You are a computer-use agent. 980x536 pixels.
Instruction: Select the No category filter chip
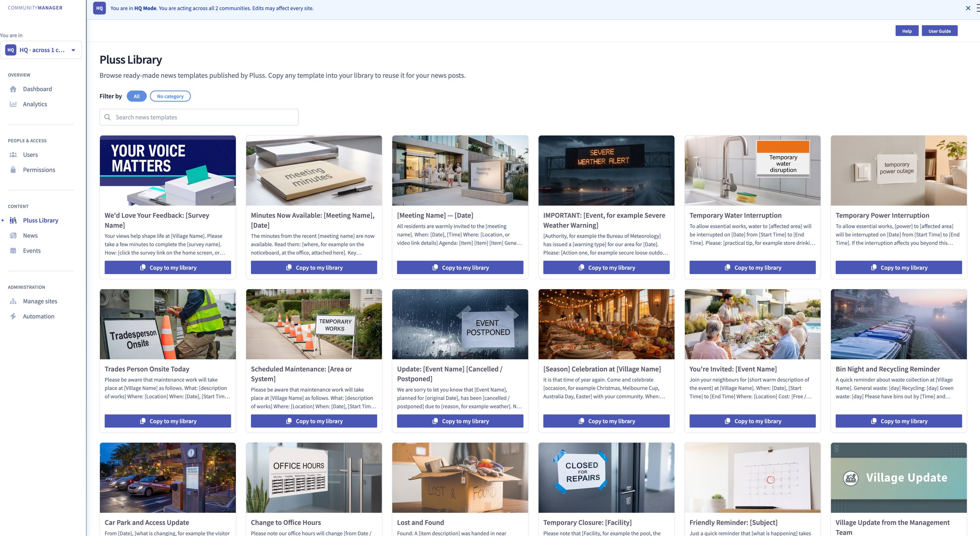(x=170, y=96)
